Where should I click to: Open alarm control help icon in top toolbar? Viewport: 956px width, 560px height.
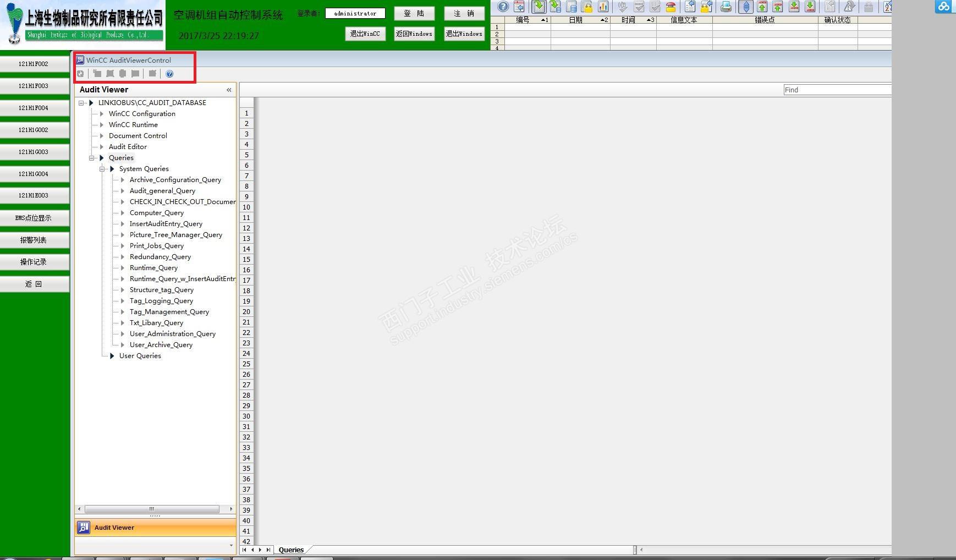point(503,7)
